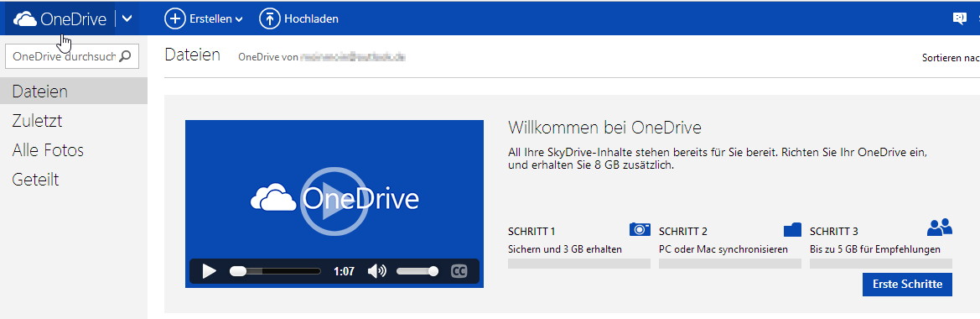Viewport: 980px width, 319px height.
Task: Click the Schritt 2 progress bar
Action: click(730, 264)
